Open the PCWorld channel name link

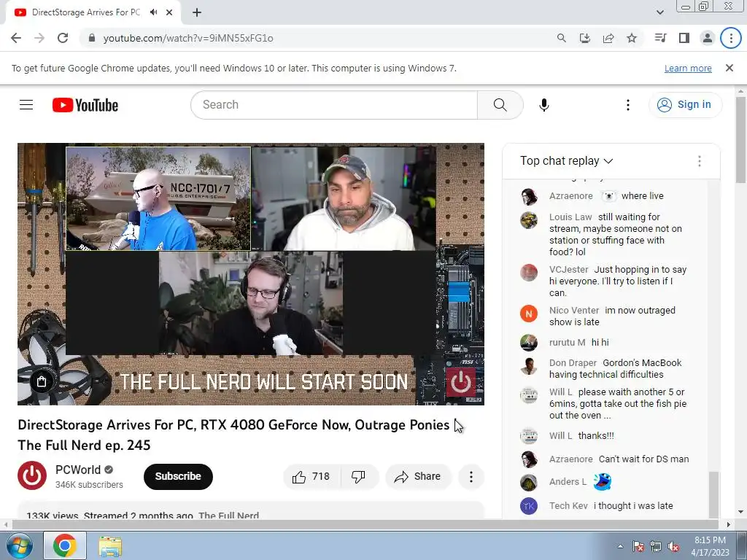point(78,470)
